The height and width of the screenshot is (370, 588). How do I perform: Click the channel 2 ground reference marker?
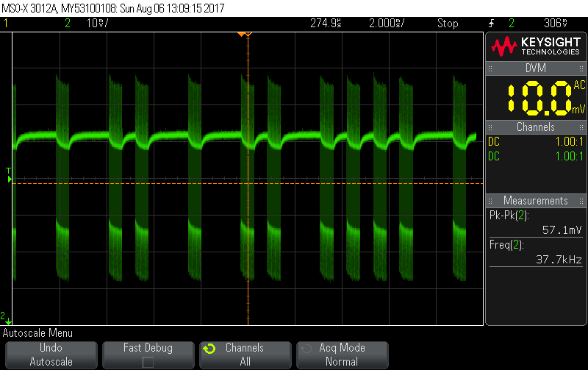coord(6,316)
